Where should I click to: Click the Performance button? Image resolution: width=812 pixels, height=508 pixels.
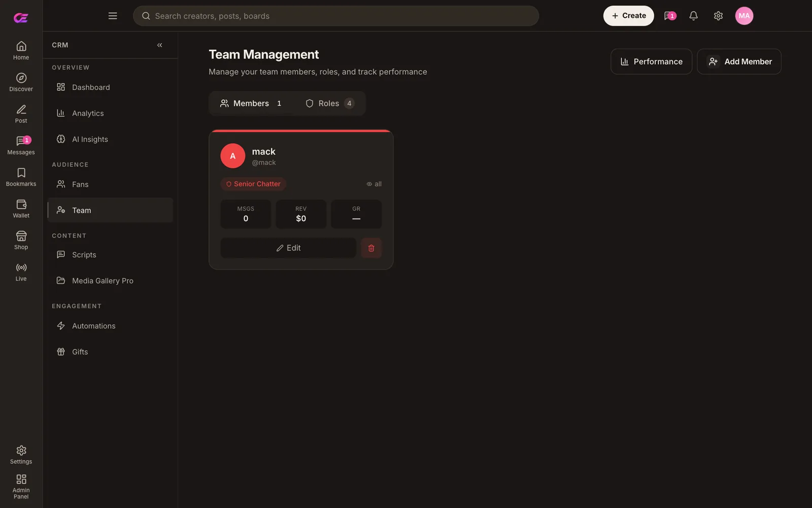click(651, 61)
